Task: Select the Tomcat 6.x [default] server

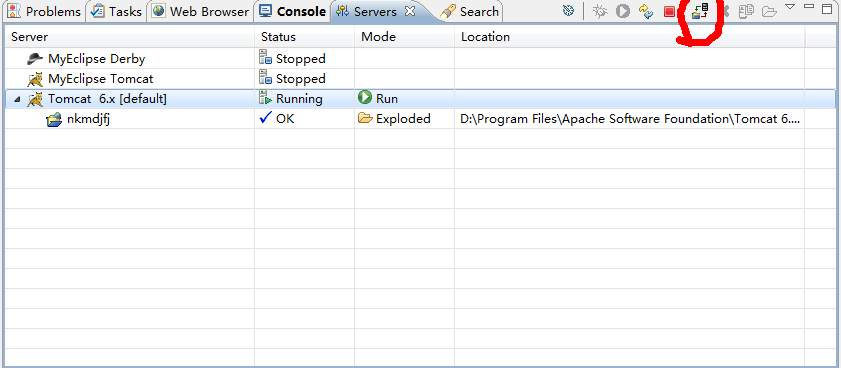Action: coord(420,99)
